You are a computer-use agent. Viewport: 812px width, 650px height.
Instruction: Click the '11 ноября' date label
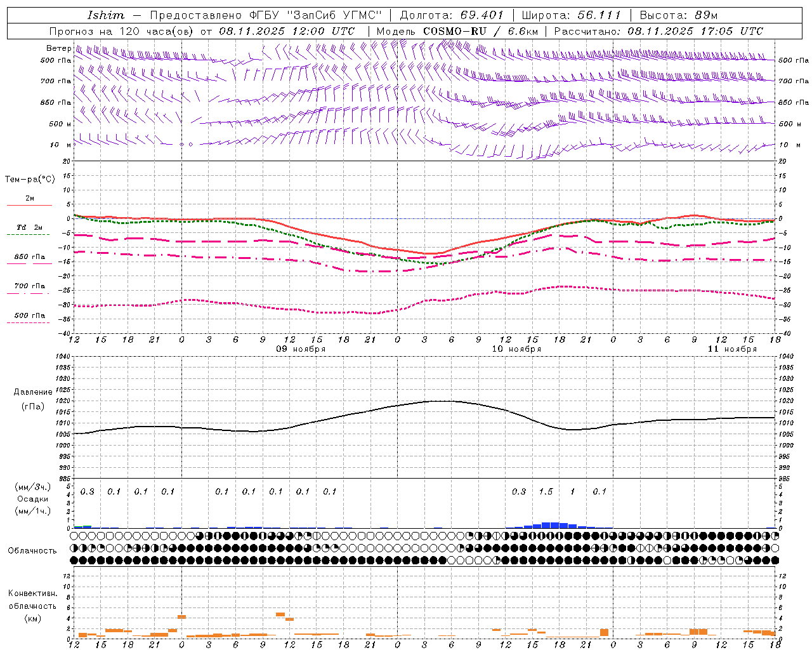click(x=732, y=349)
